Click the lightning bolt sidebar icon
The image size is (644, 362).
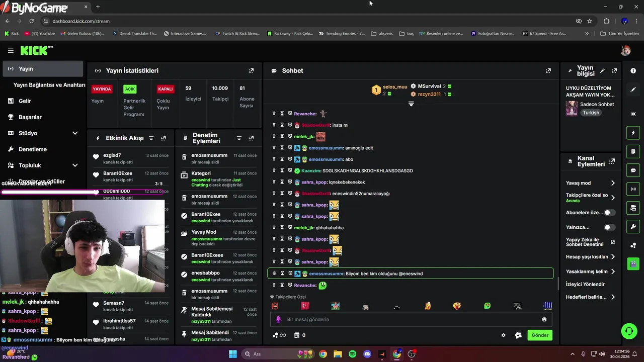633,133
